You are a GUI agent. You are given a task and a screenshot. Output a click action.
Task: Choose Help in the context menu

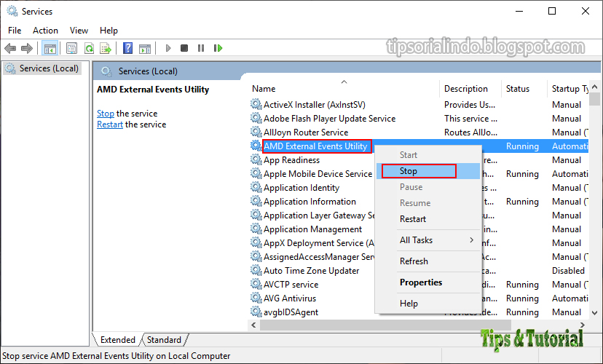coord(428,304)
